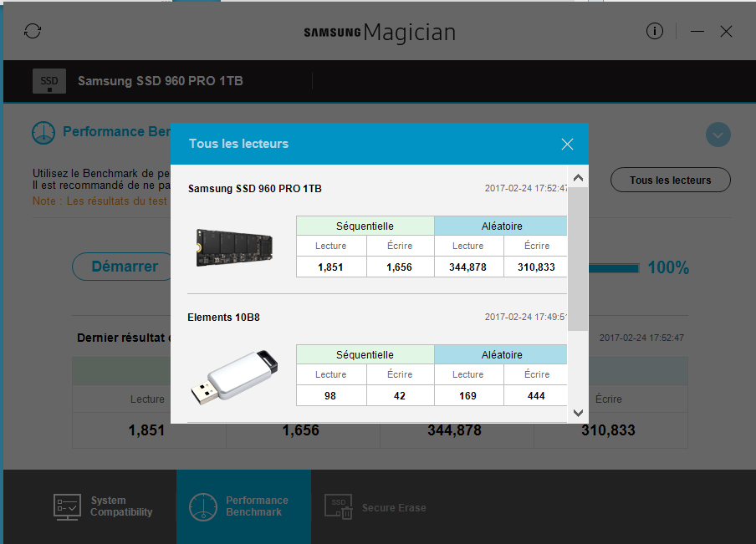Click Dernier résultat label in main window
Screen dimensions: 756x544
[x=124, y=338]
